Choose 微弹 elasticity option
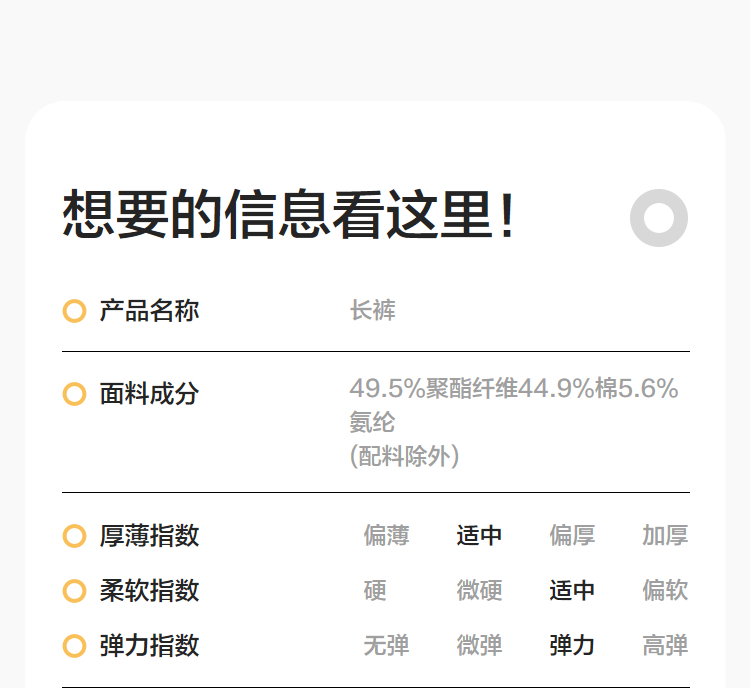The image size is (750, 688). 479,646
